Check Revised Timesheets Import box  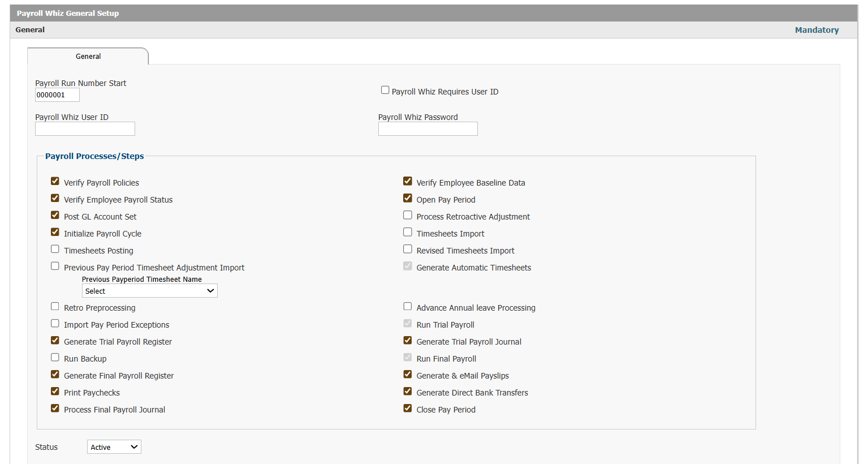point(408,249)
